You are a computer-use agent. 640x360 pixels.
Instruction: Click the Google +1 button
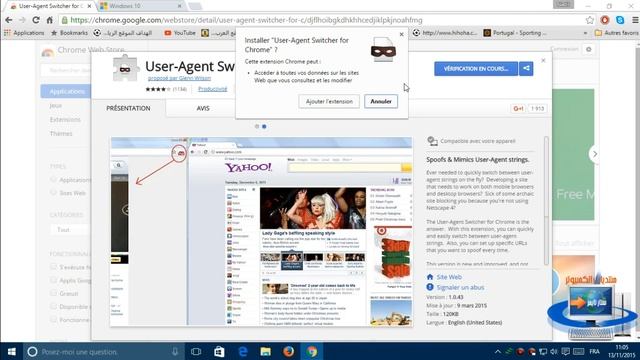(518, 109)
